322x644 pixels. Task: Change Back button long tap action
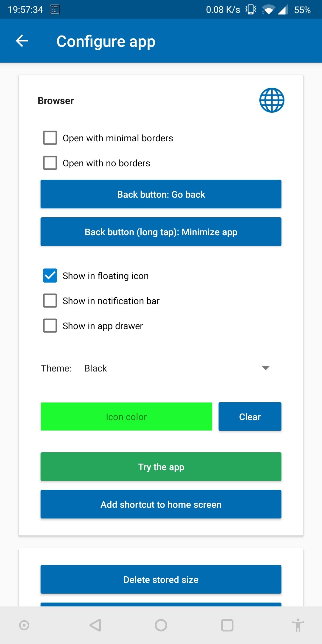161,232
